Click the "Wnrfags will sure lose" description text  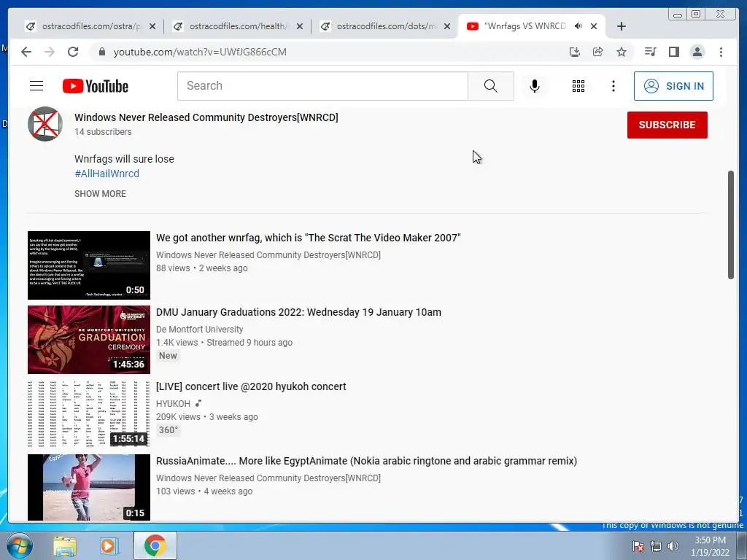124,158
